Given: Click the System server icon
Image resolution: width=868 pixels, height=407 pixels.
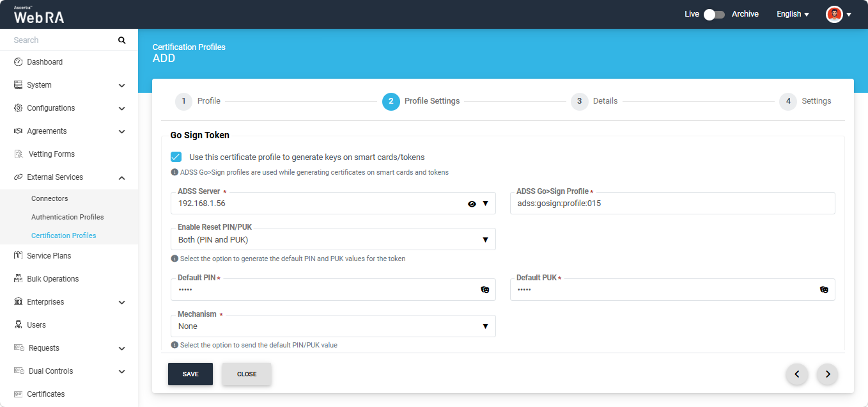Looking at the screenshot, I should click(x=18, y=85).
